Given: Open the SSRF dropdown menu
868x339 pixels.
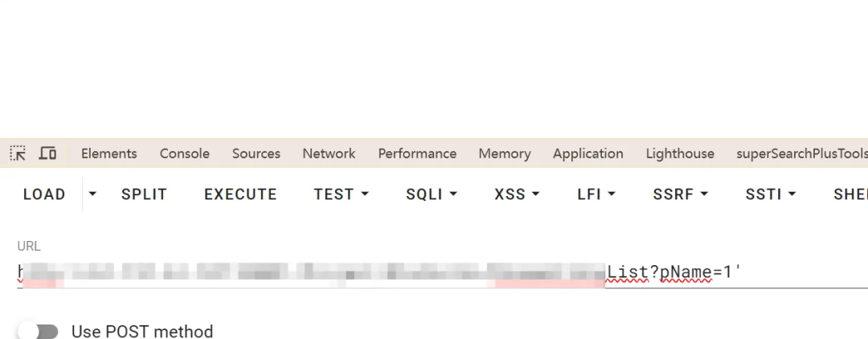Looking at the screenshot, I should (x=681, y=194).
